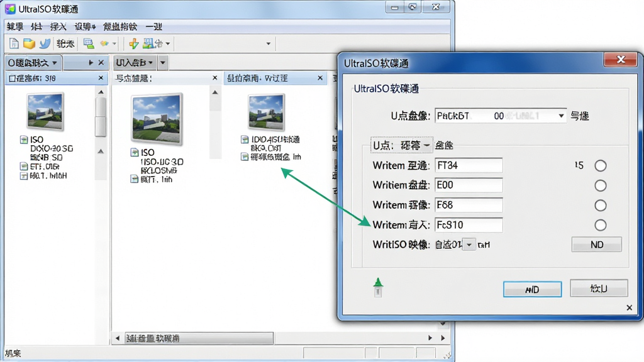Open the first menu in the menu bar
644x362 pixels.
point(15,26)
